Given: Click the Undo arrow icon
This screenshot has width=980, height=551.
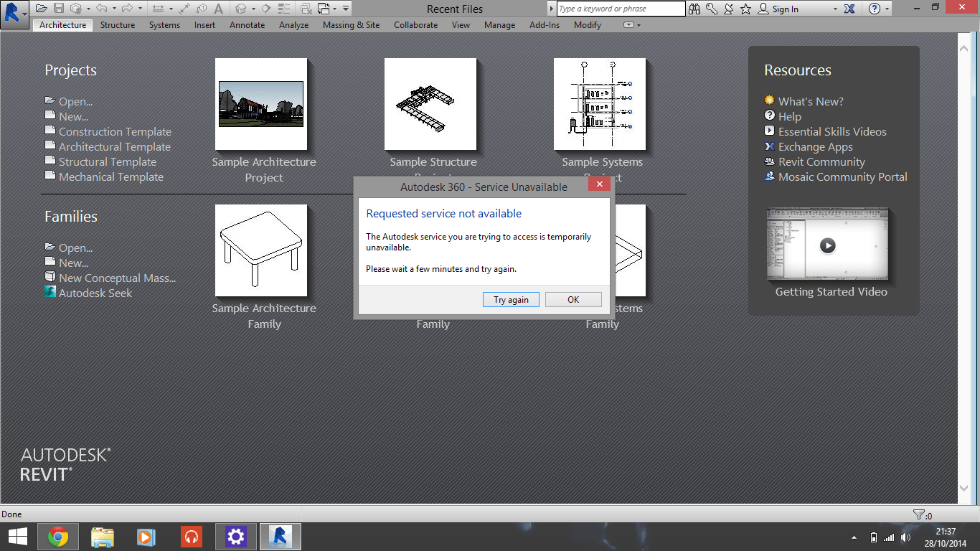Looking at the screenshot, I should (x=102, y=9).
